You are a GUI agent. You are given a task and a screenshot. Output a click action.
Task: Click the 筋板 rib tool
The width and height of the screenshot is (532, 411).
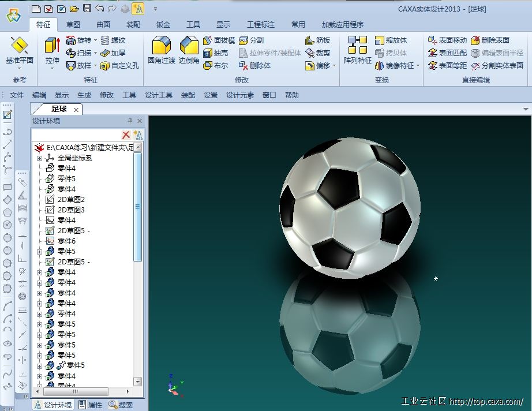pos(317,40)
